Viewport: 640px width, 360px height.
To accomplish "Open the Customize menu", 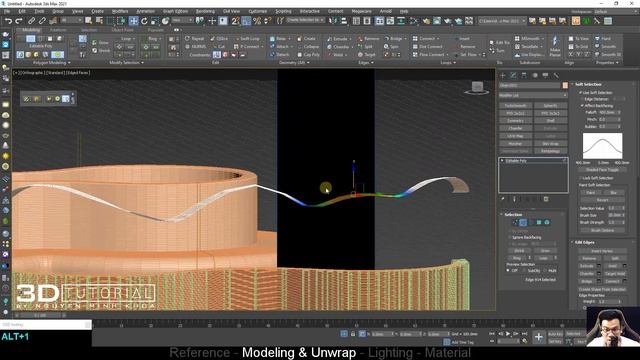I will (x=258, y=11).
